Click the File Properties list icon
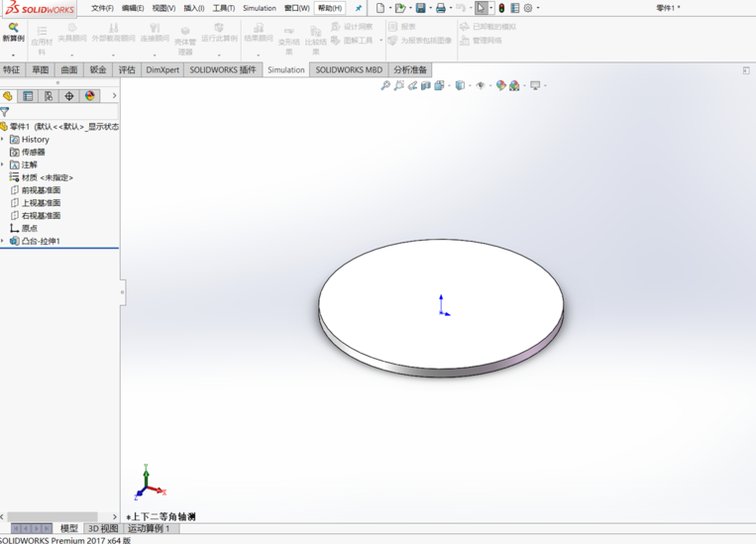The height and width of the screenshot is (544, 756). (515, 8)
